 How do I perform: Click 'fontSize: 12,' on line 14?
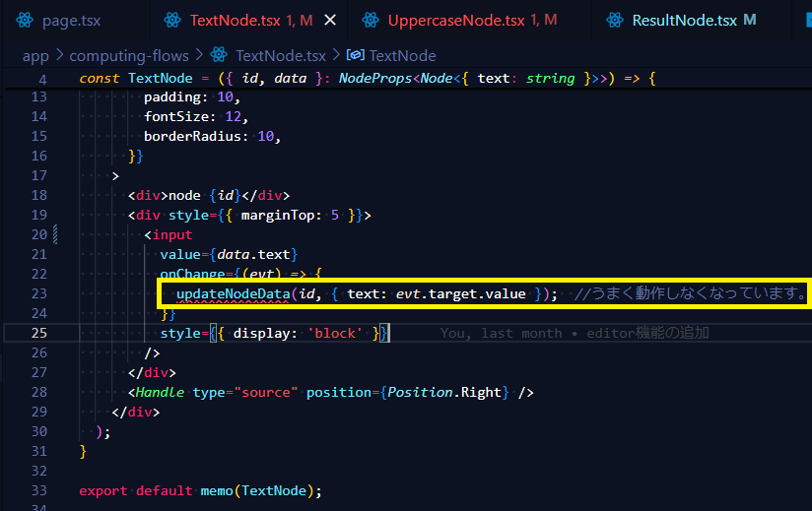click(x=196, y=117)
